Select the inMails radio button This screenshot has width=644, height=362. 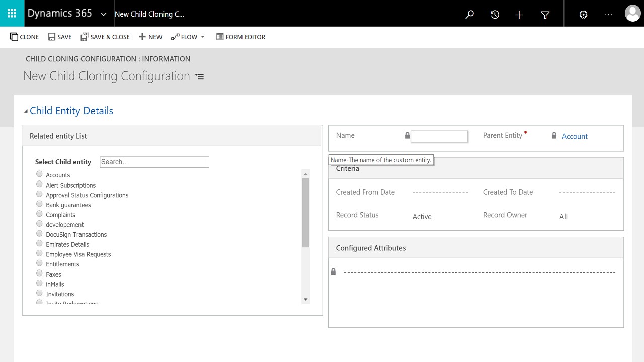39,283
